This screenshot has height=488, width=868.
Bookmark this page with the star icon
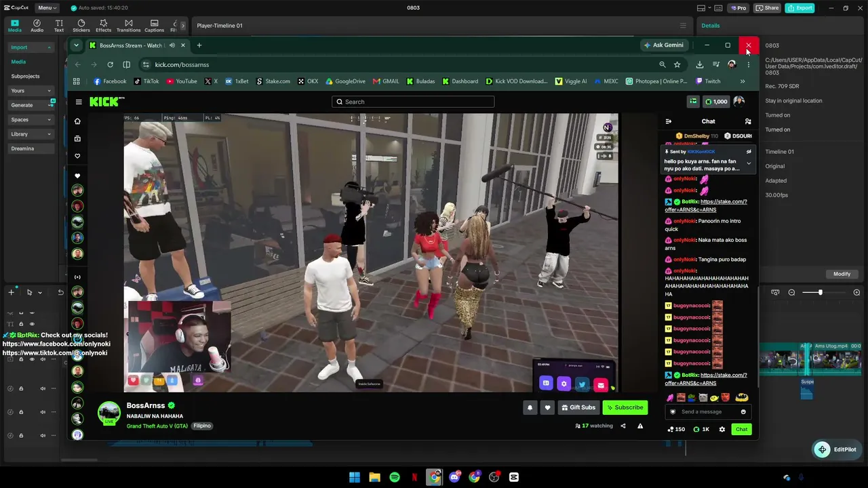tap(677, 64)
